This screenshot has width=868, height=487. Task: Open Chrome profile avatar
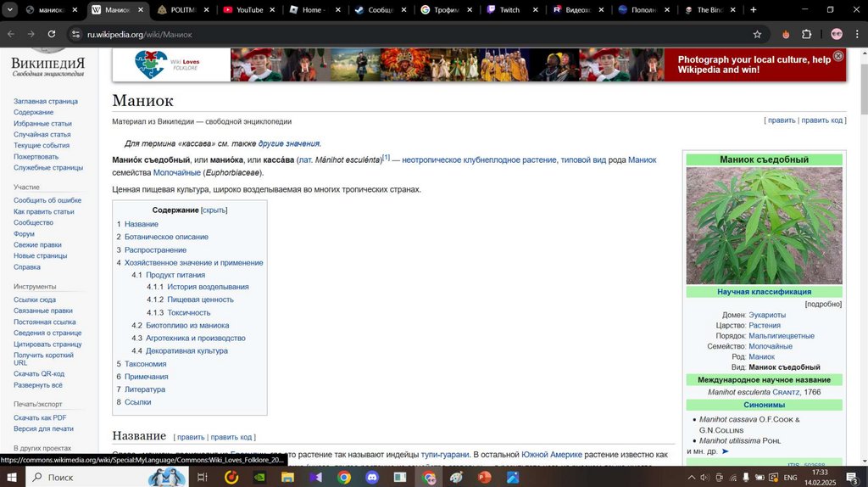click(837, 34)
